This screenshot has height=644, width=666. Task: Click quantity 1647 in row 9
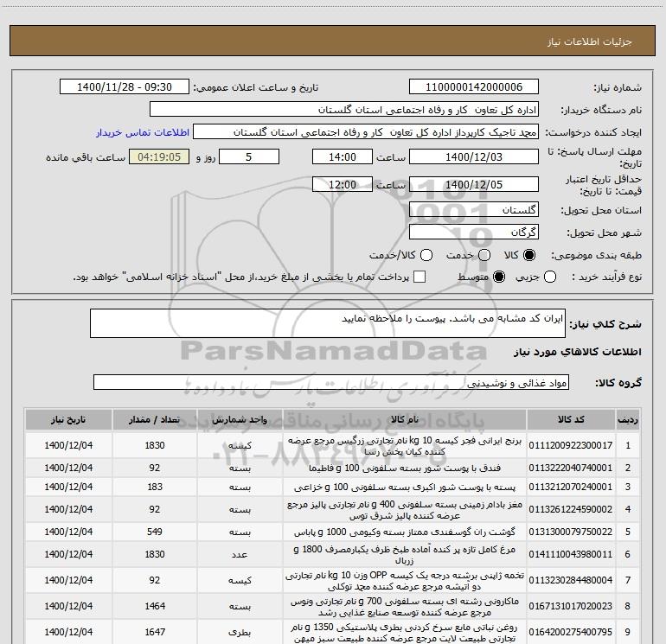click(155, 632)
